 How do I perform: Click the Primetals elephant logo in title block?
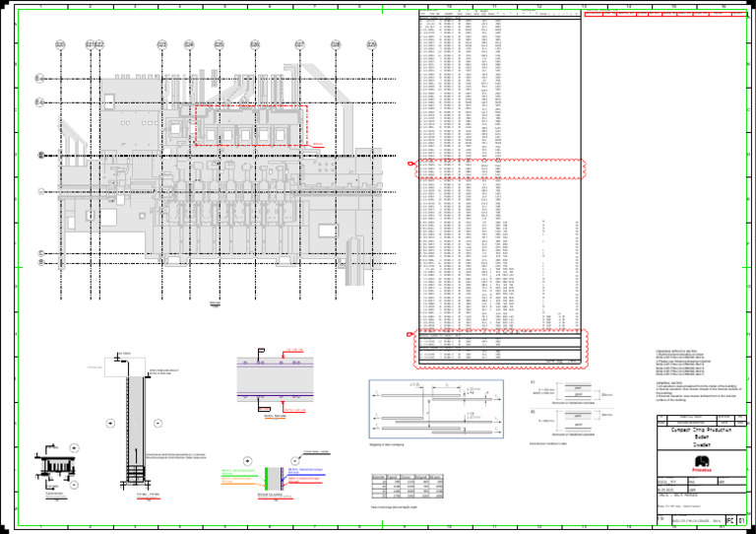pyautogui.click(x=702, y=464)
